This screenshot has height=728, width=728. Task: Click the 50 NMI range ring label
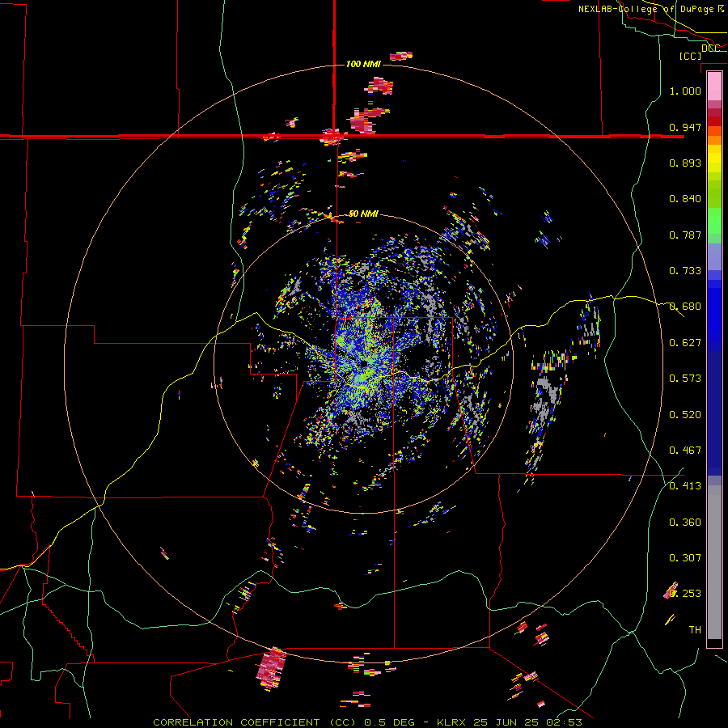pos(363,214)
